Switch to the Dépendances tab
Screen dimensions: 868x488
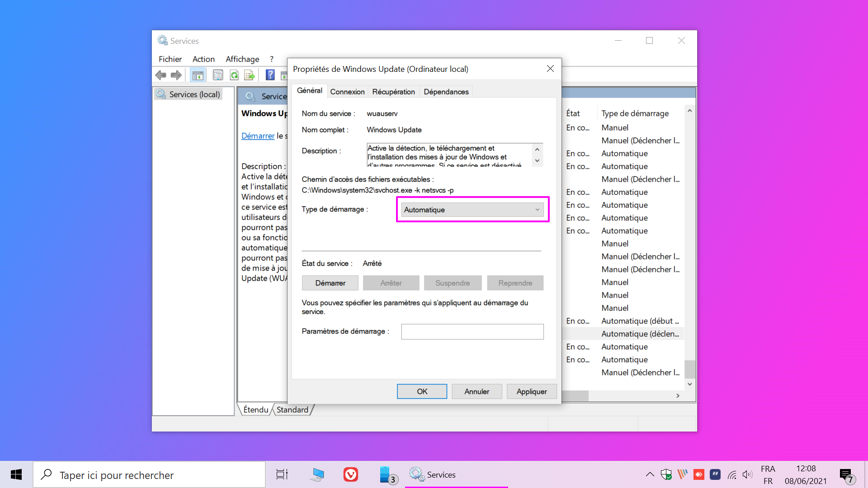[x=446, y=92]
